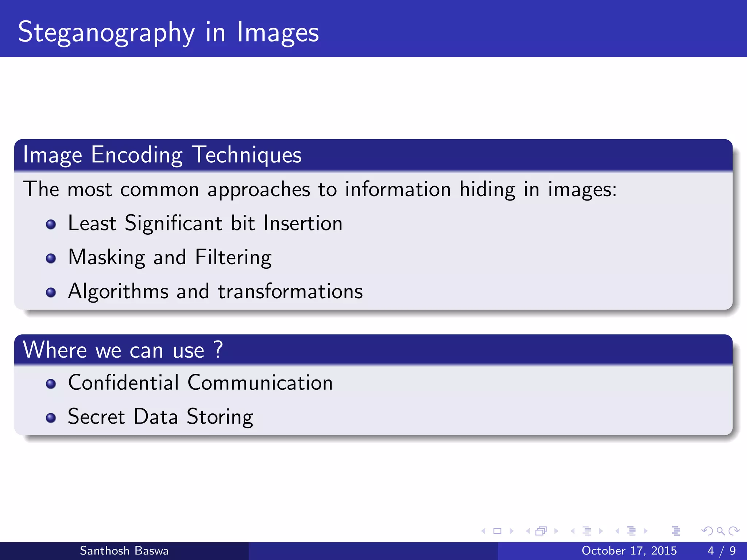This screenshot has height=560, width=747.
Task: Click next section arrow right of section icon
Action: [x=646, y=531]
